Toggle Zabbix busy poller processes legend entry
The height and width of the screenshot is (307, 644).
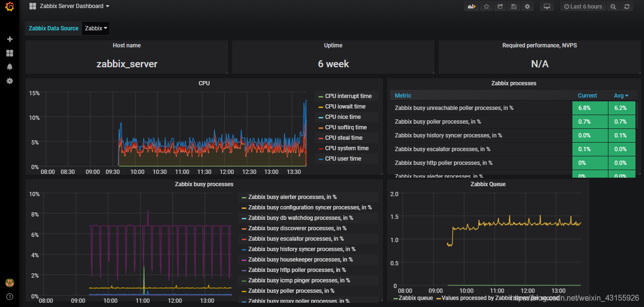(x=291, y=291)
